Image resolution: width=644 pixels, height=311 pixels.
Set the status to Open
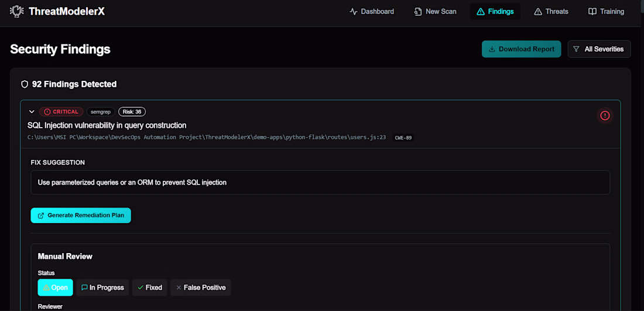[x=56, y=288]
